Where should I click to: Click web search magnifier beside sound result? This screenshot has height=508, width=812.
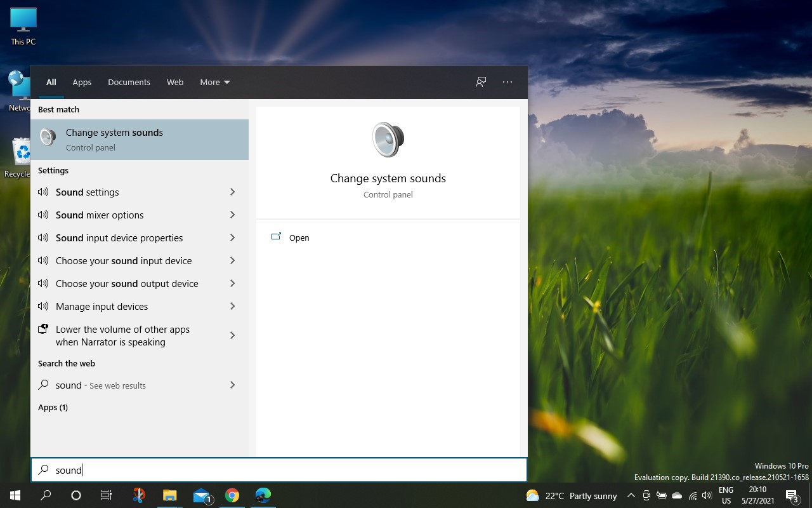click(43, 385)
